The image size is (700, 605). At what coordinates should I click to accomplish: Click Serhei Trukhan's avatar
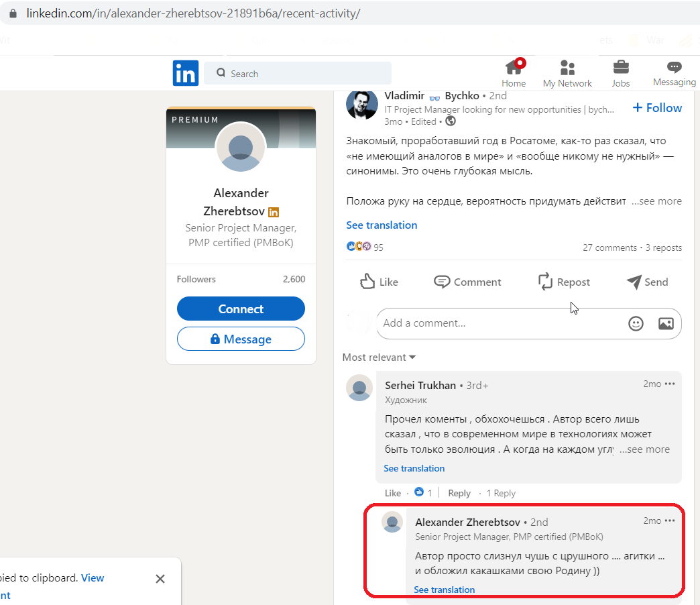[x=359, y=388]
